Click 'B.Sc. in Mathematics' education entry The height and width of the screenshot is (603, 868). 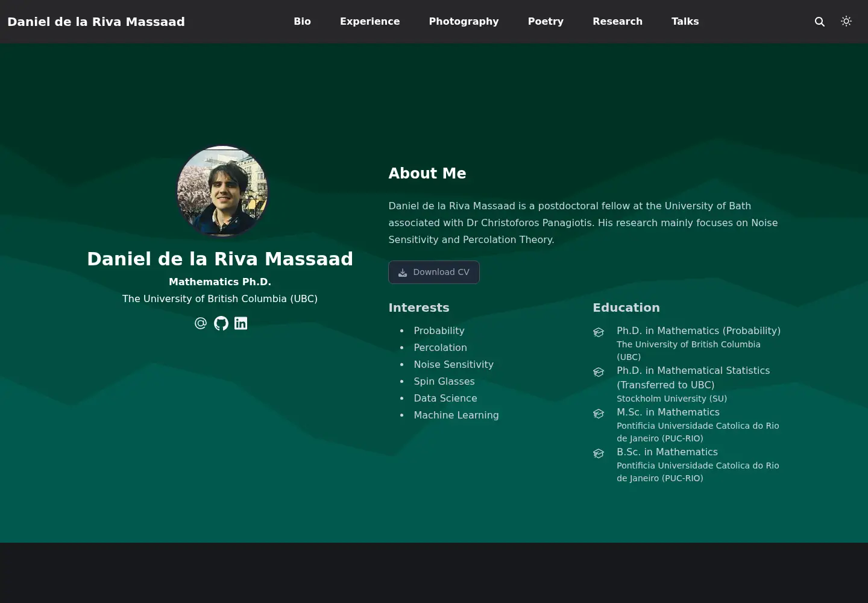[667, 452]
